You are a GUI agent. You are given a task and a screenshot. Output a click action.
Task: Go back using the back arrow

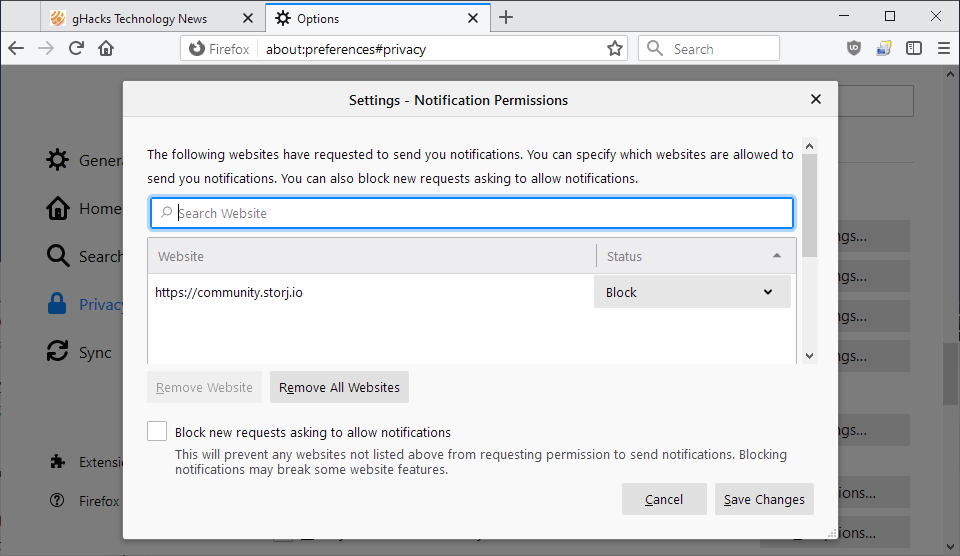[16, 48]
